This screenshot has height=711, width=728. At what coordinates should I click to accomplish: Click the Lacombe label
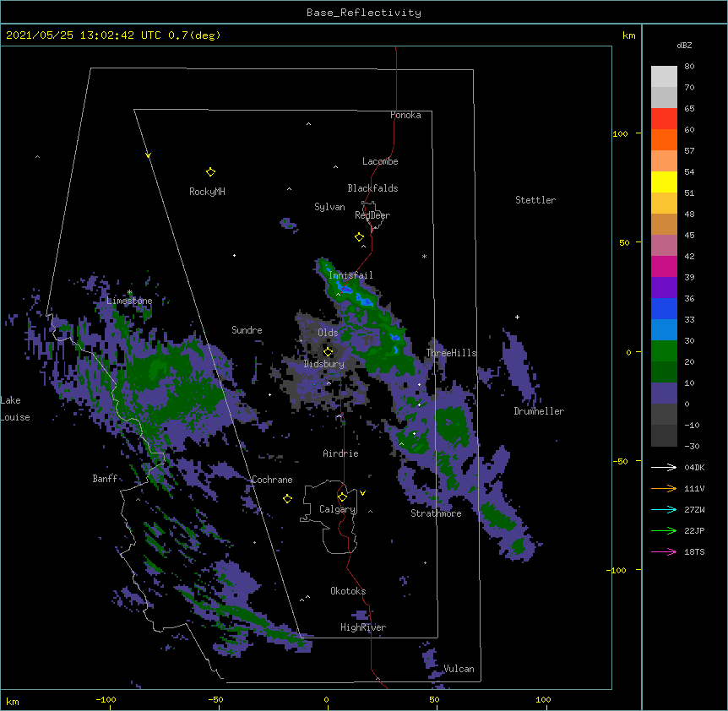click(380, 161)
